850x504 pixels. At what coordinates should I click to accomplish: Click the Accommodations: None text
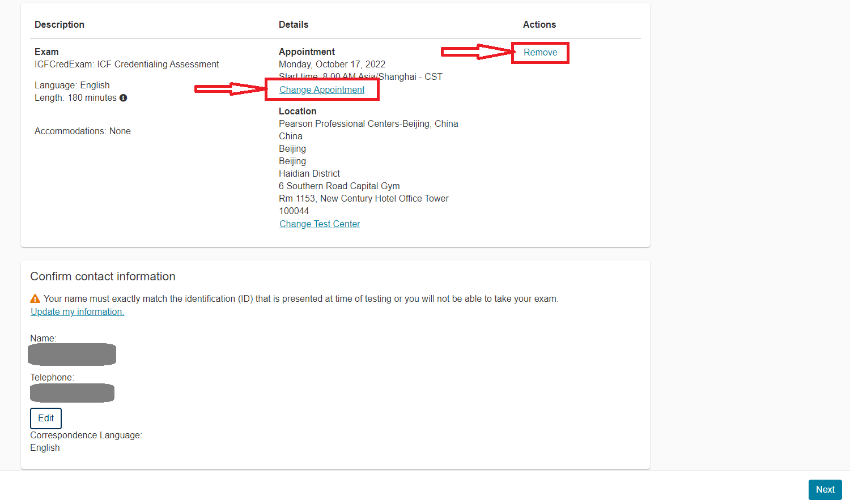[83, 131]
